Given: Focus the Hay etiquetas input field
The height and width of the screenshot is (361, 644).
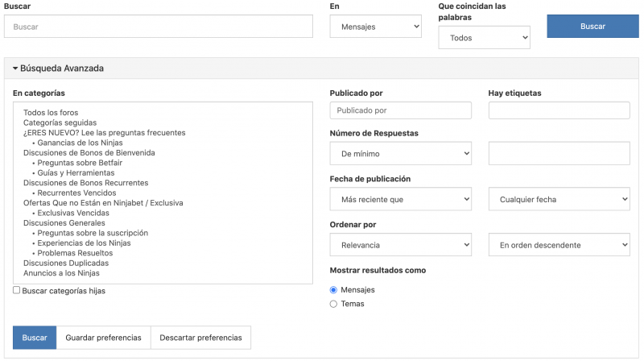Looking at the screenshot, I should (559, 110).
